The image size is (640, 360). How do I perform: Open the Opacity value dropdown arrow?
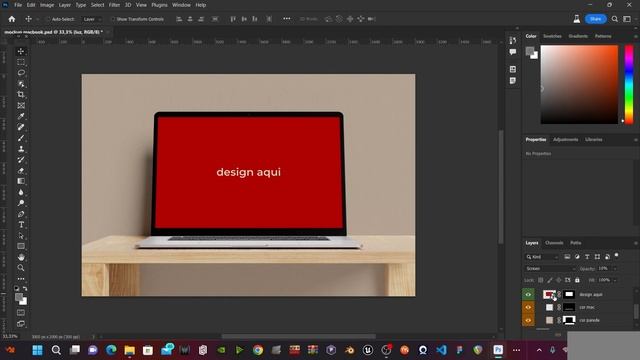pyautogui.click(x=615, y=269)
